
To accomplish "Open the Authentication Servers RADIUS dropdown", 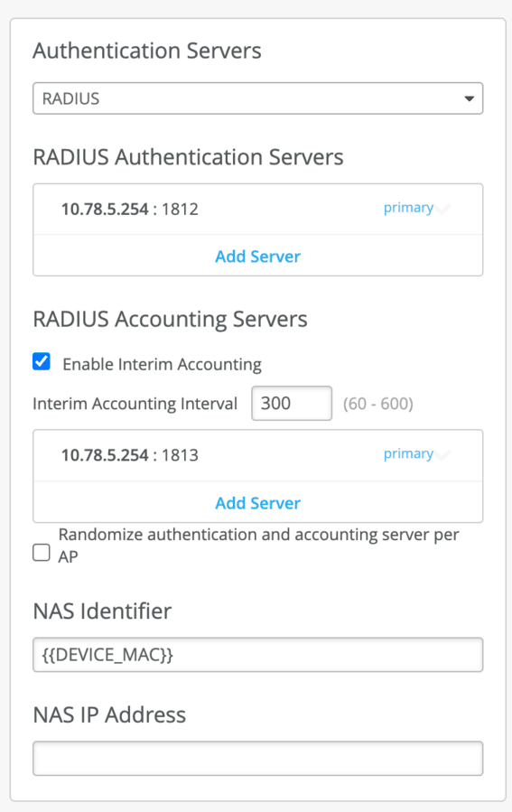I will pos(258,98).
